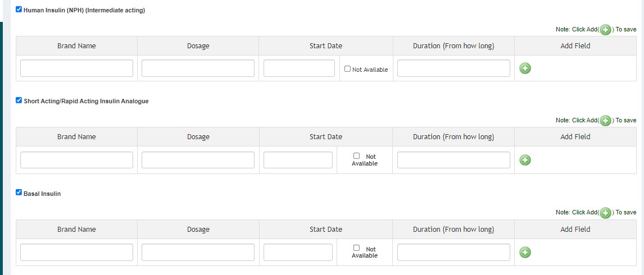Viewport: 644px width, 275px height.
Task: Select the Dosage field for Short Acting insulin
Action: pyautogui.click(x=198, y=160)
